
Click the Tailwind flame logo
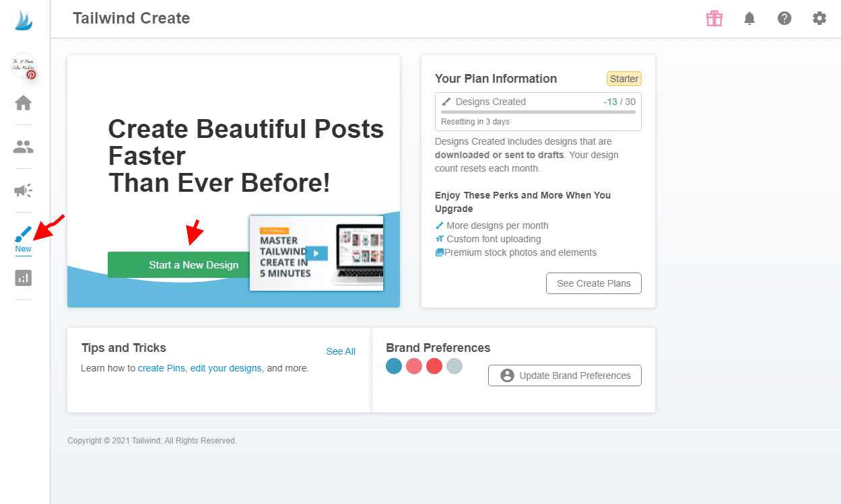pos(22,20)
